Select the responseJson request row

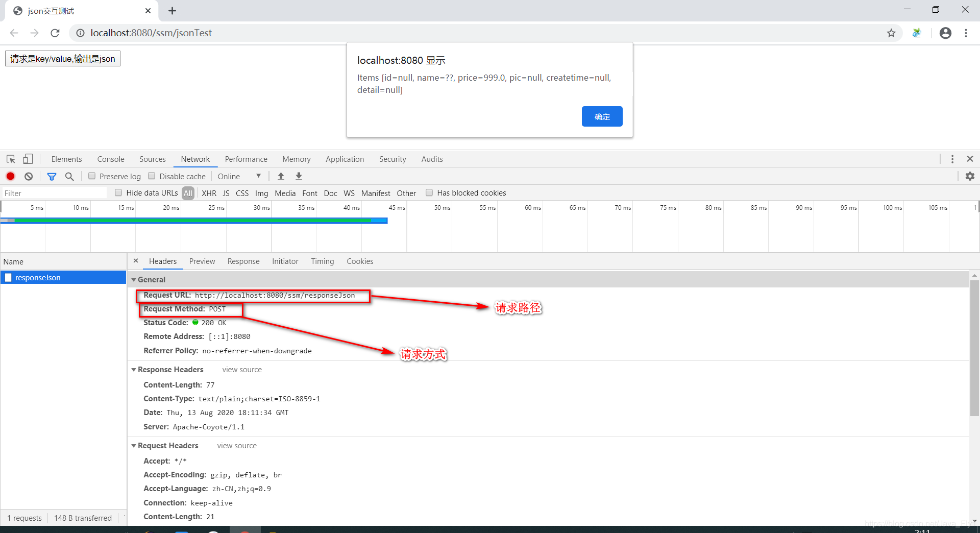(63, 277)
